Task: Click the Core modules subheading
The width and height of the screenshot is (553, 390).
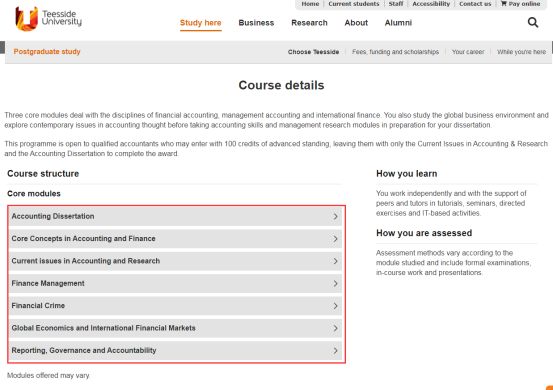Action: click(34, 194)
